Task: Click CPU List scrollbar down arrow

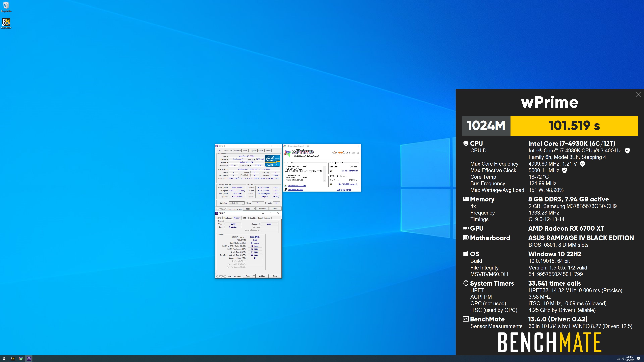Action: 325,180
